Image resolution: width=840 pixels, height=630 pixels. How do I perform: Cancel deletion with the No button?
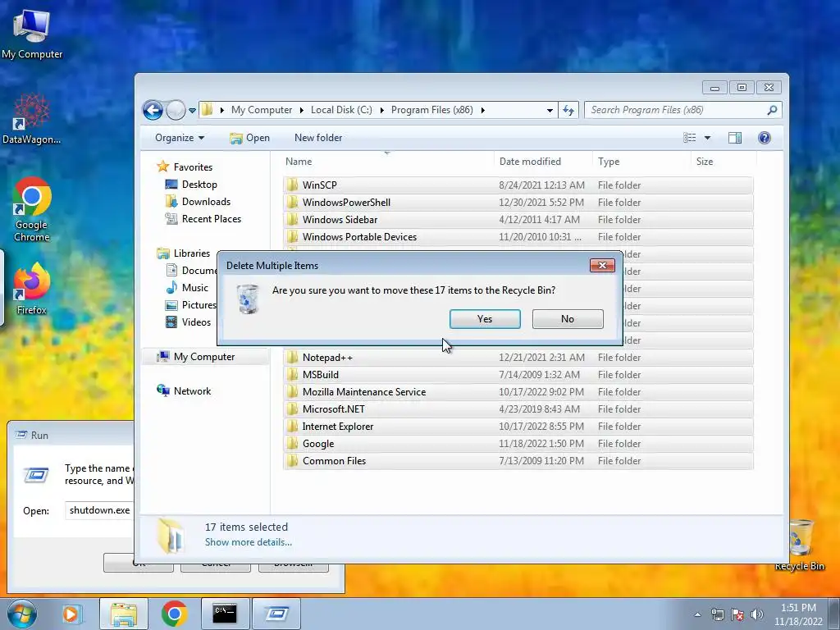pyautogui.click(x=568, y=319)
